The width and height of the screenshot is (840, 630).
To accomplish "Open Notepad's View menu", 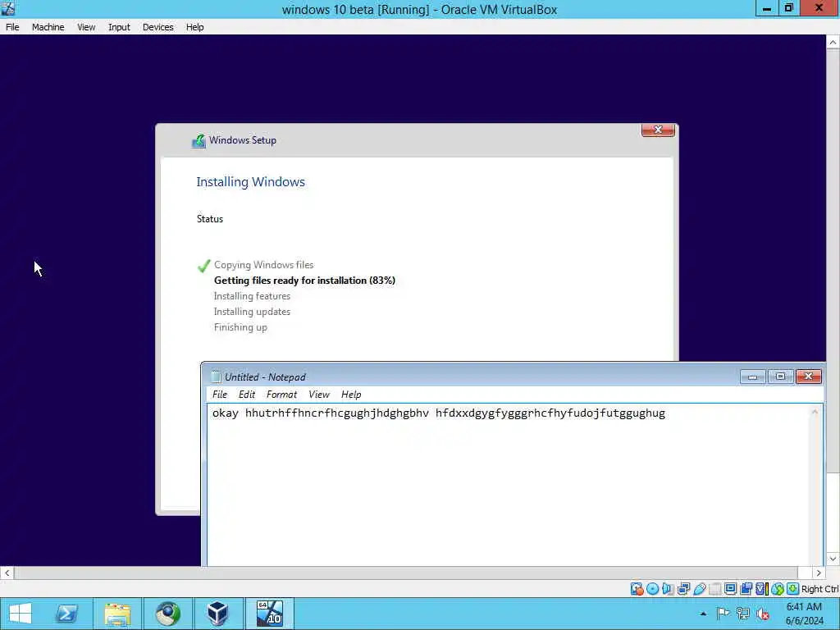I will click(319, 395).
